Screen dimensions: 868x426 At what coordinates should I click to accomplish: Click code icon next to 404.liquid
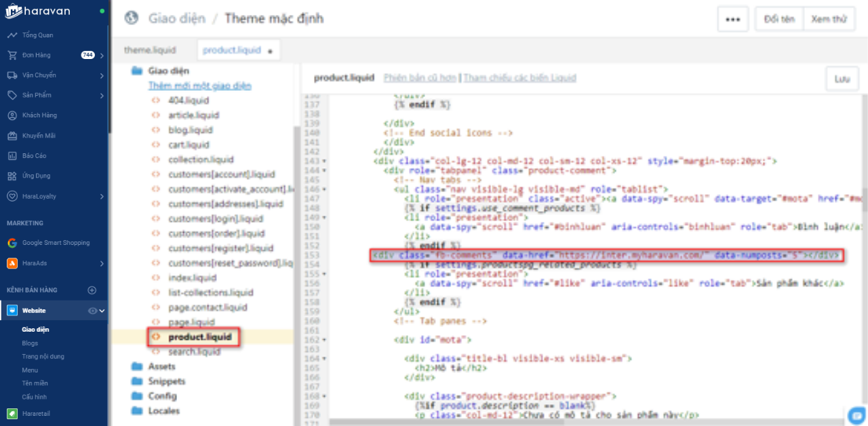(156, 100)
